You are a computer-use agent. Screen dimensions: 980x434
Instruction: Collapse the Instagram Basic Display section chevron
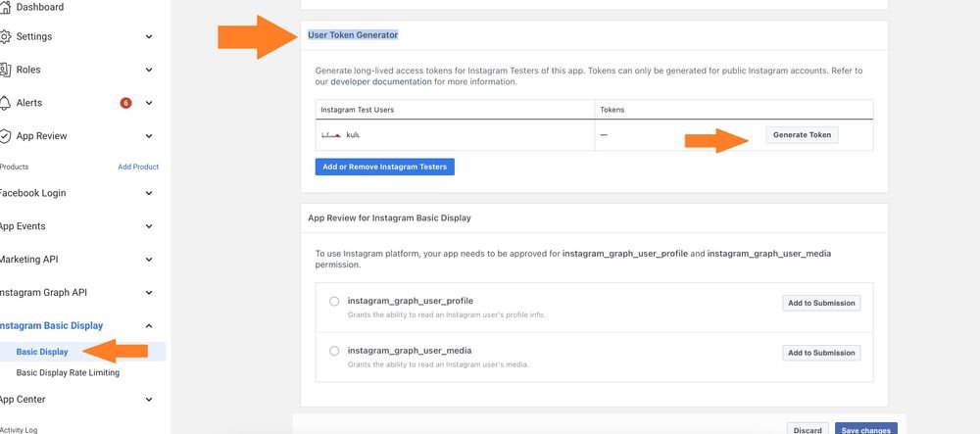pos(149,326)
